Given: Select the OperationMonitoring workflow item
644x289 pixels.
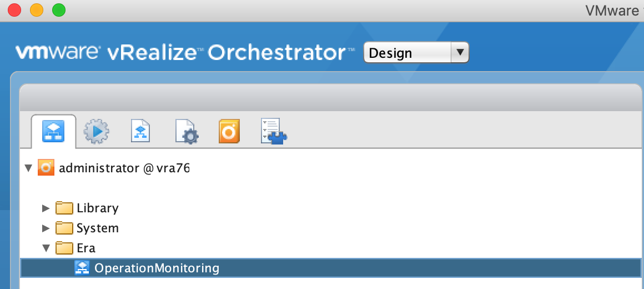Looking at the screenshot, I should coord(331,268).
